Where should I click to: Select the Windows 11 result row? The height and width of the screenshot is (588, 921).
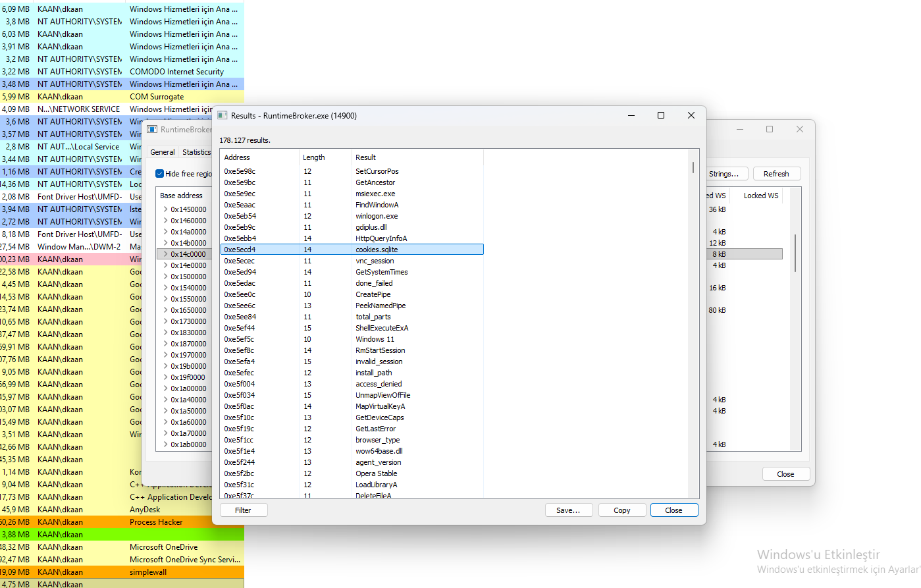tap(352, 339)
